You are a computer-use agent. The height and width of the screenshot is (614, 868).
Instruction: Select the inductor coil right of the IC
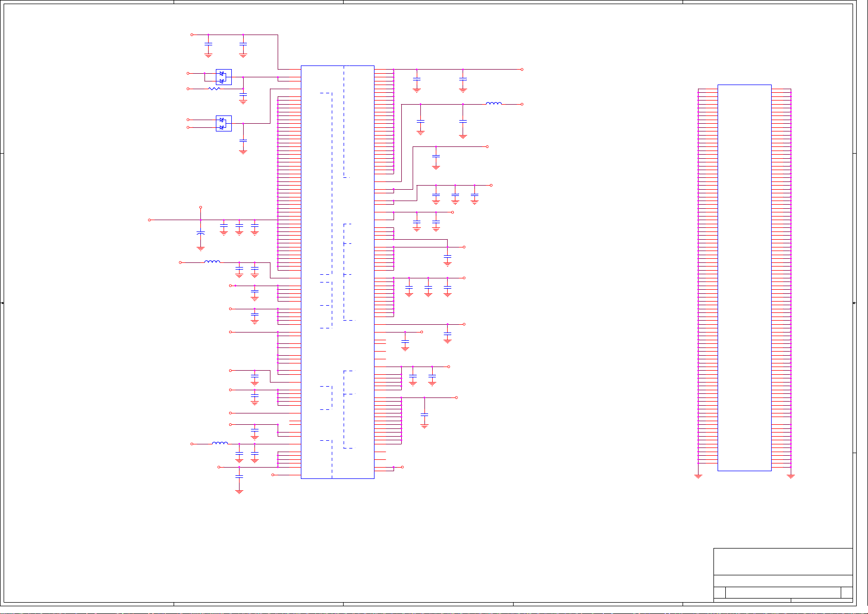[x=493, y=104]
